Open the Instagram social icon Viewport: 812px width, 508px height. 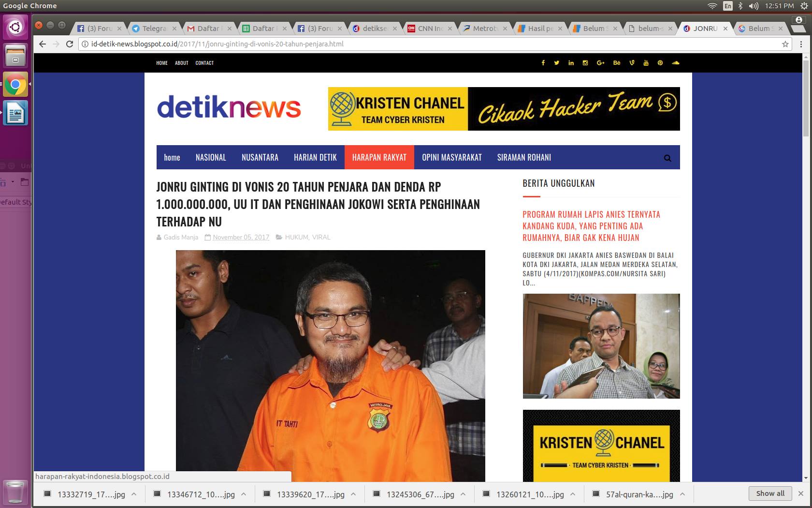point(585,63)
